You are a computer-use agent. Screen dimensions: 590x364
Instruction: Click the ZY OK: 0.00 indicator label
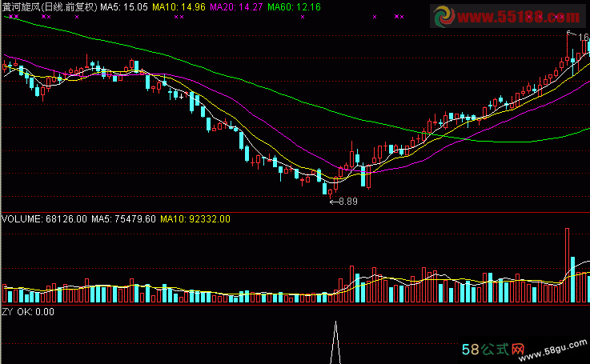pyautogui.click(x=28, y=312)
